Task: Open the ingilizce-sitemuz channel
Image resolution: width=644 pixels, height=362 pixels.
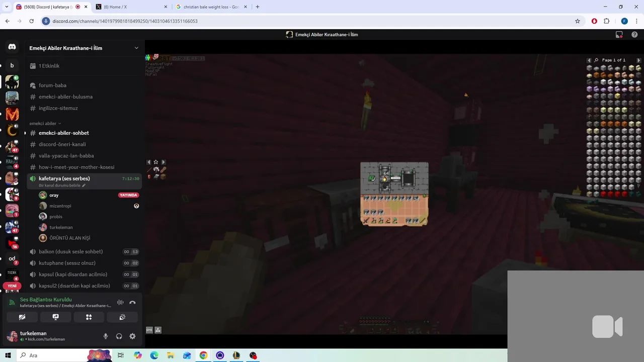Action: pos(84,108)
